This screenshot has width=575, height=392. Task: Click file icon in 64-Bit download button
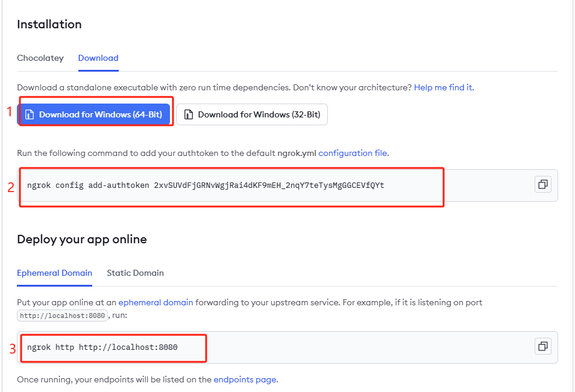[30, 114]
